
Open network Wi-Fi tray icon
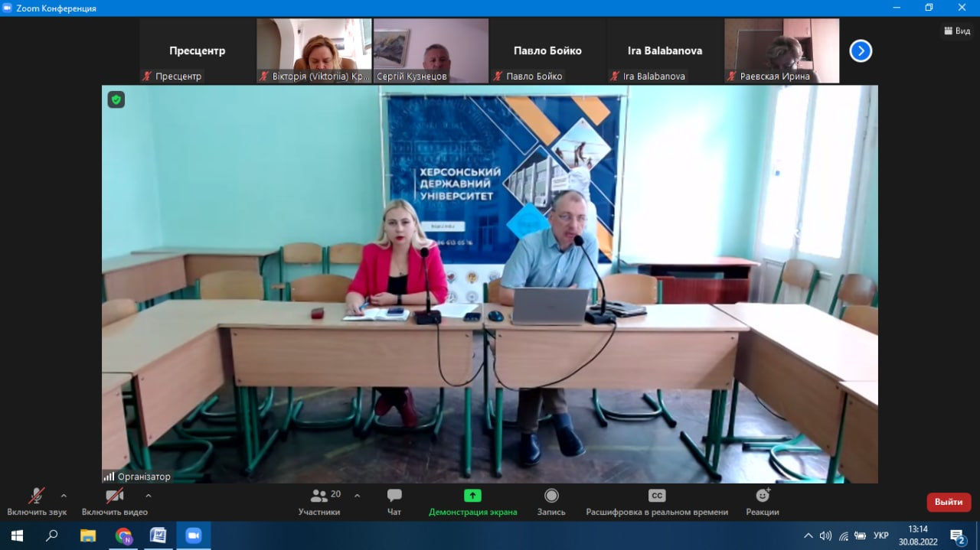[x=844, y=535]
